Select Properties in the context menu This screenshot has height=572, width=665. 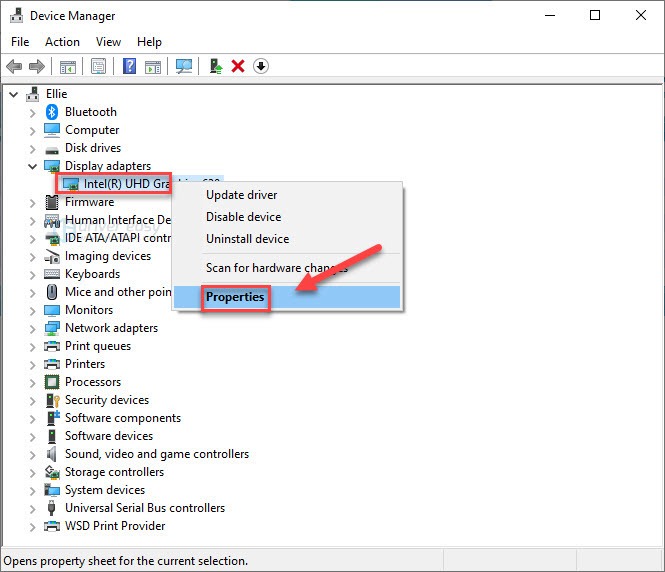pyautogui.click(x=287, y=297)
